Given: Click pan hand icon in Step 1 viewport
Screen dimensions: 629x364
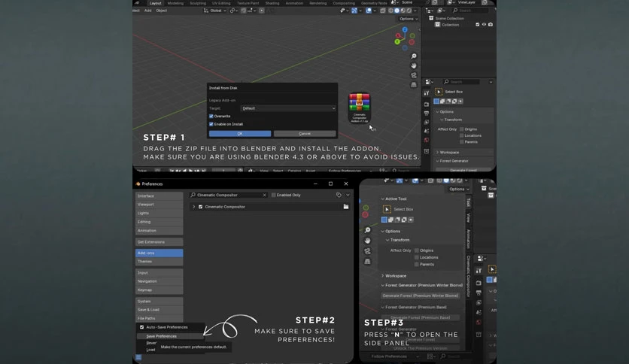Looking at the screenshot, I should coord(414,65).
